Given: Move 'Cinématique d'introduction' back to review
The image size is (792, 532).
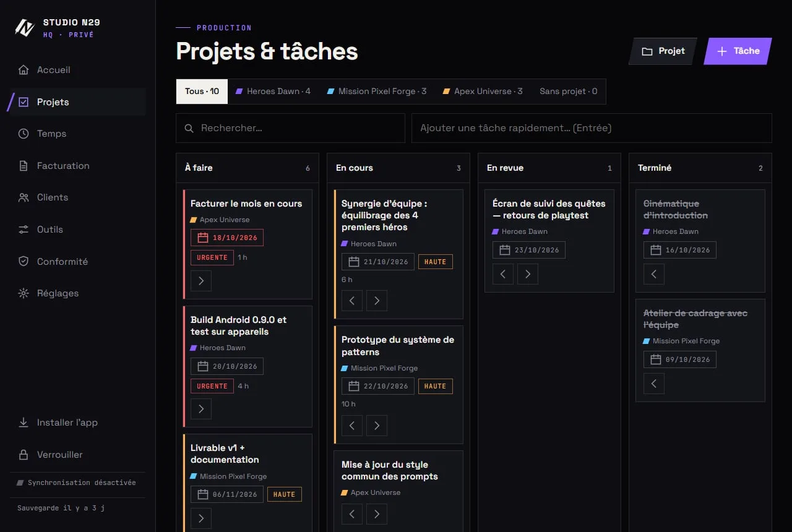Looking at the screenshot, I should click(654, 274).
